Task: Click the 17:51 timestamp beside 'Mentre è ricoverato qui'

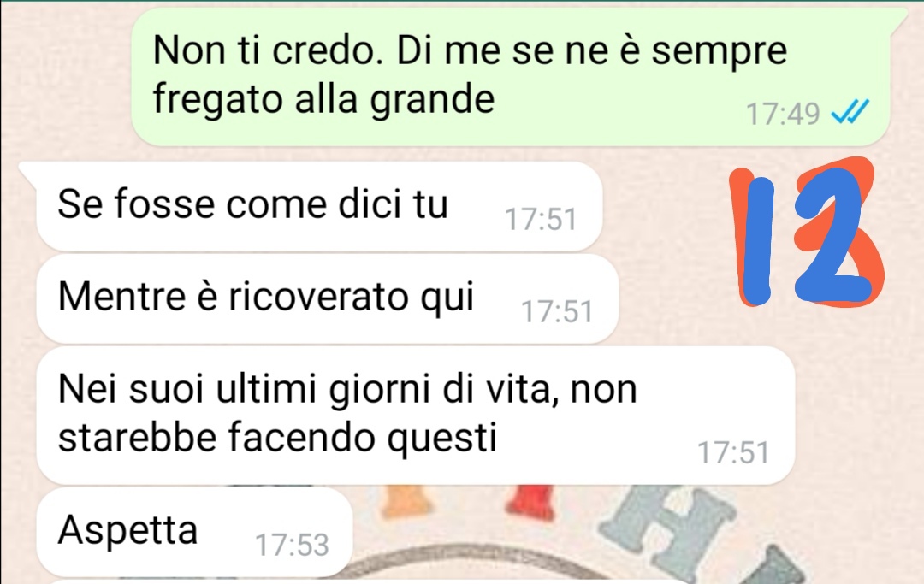Action: (x=557, y=311)
